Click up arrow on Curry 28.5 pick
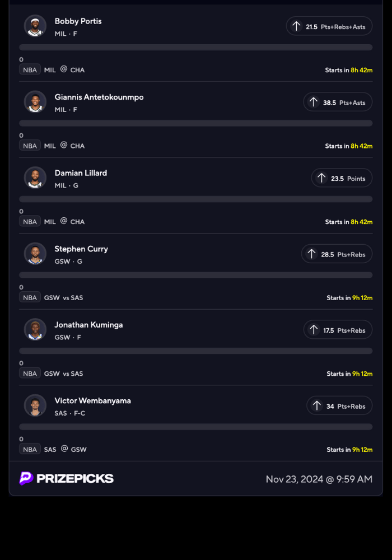This screenshot has width=392, height=560. coord(311,254)
